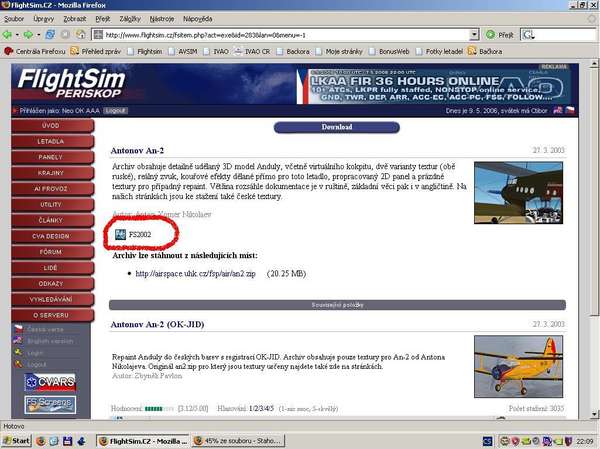The width and height of the screenshot is (600, 449).
Task: Click the FS Screens banner in sidebar
Action: coord(50,405)
